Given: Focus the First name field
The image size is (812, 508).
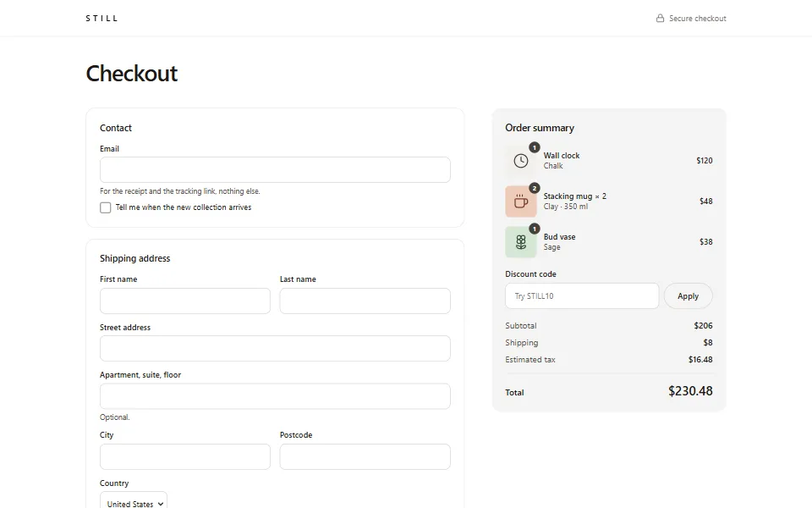Looking at the screenshot, I should coord(185,301).
